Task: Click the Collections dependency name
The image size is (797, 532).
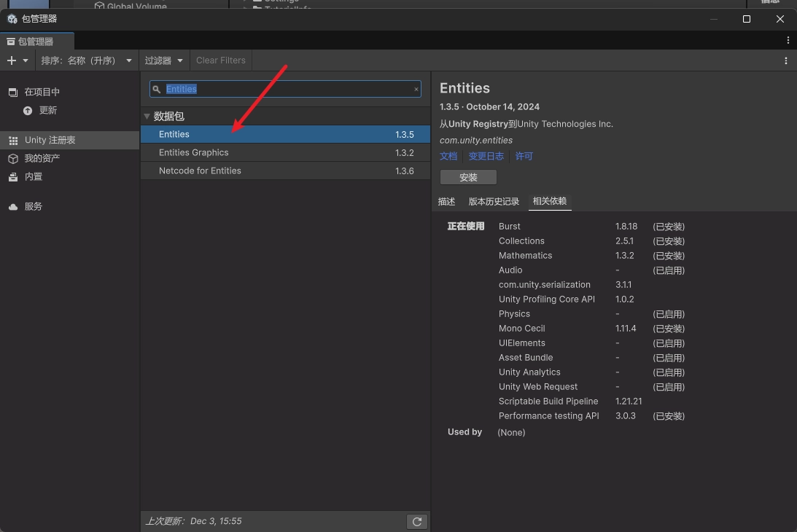Action: pyautogui.click(x=521, y=240)
